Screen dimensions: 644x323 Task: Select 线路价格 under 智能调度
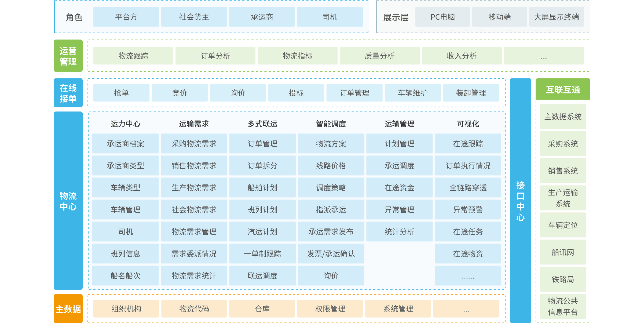tap(331, 166)
